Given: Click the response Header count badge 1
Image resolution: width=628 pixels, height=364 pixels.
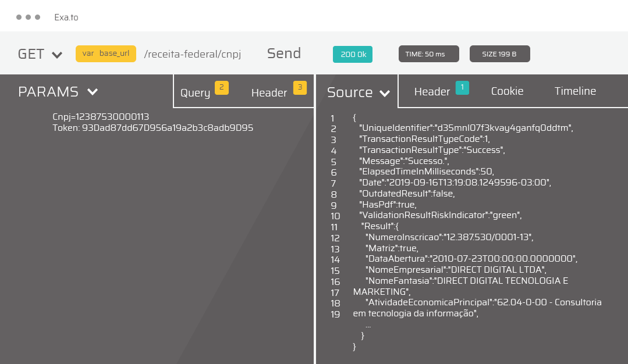Looking at the screenshot, I should click(462, 88).
